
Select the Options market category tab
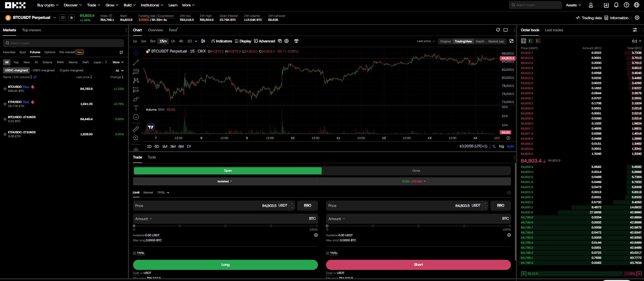coord(50,52)
